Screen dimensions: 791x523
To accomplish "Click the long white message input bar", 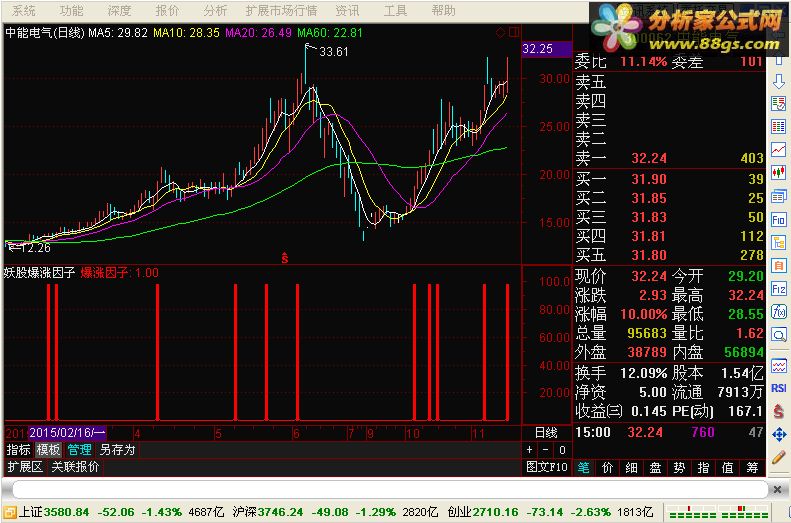I will (x=389, y=489).
